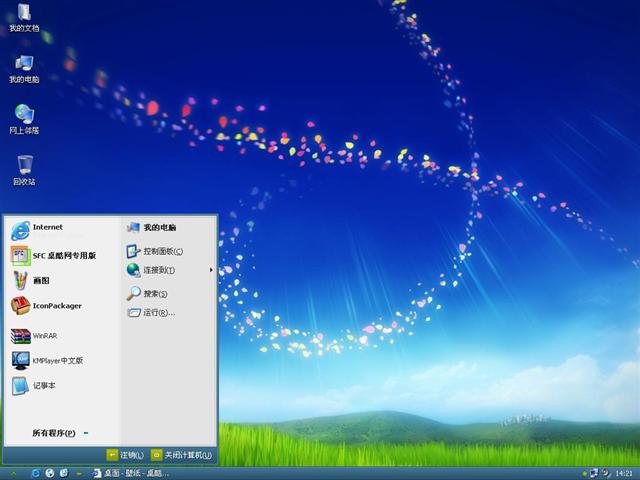640x480 pixels.
Task: Click the network monitor tray icon
Action: 594,473
